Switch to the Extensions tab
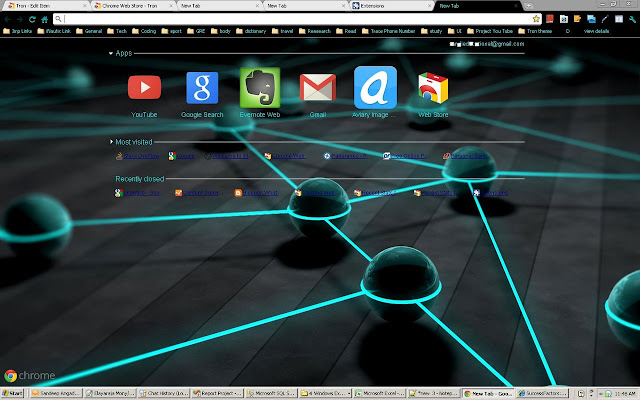 (391, 6)
